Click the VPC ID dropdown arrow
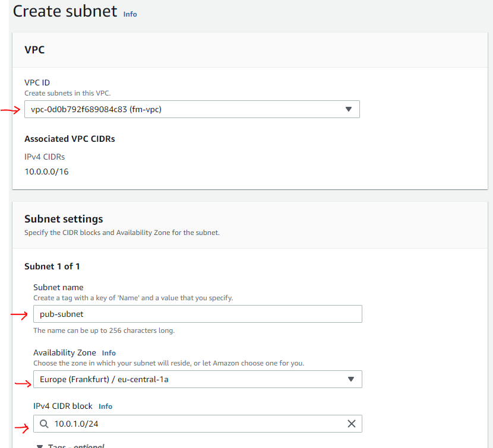This screenshot has width=493, height=448. pyautogui.click(x=349, y=109)
